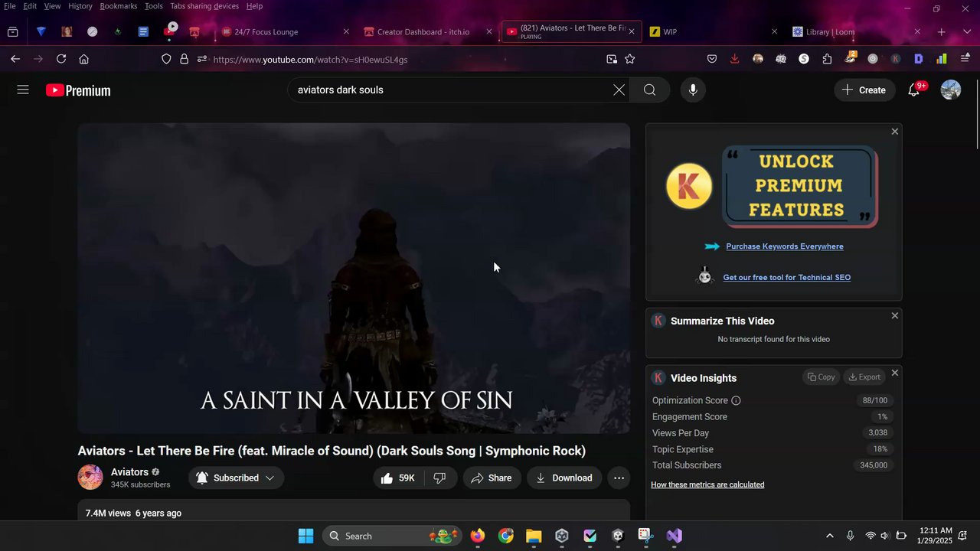Open How these metrics are calculated link
The width and height of the screenshot is (980, 551).
pyautogui.click(x=707, y=485)
